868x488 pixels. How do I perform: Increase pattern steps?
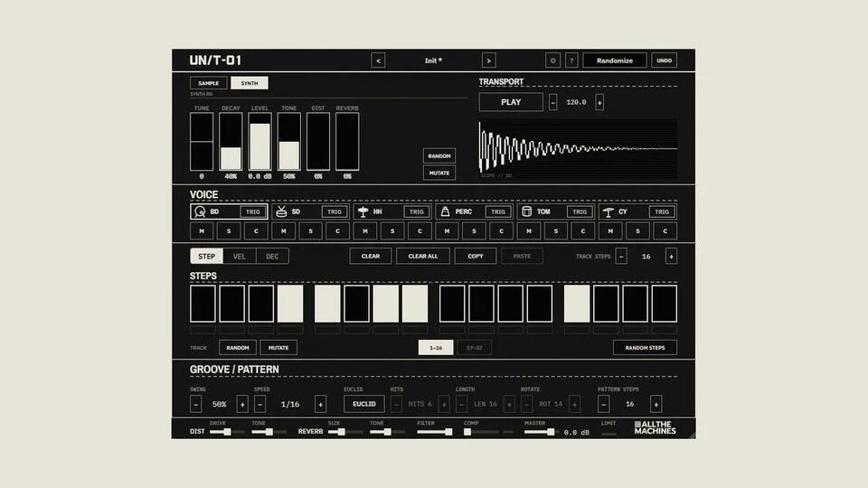click(656, 404)
